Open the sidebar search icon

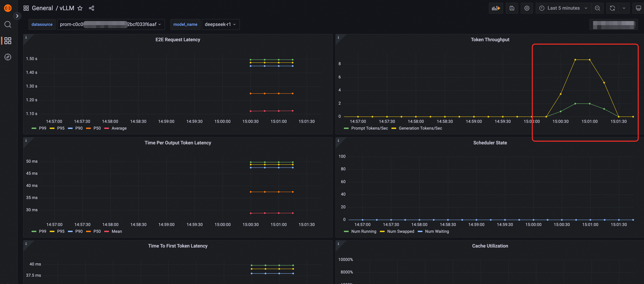pos(8,24)
